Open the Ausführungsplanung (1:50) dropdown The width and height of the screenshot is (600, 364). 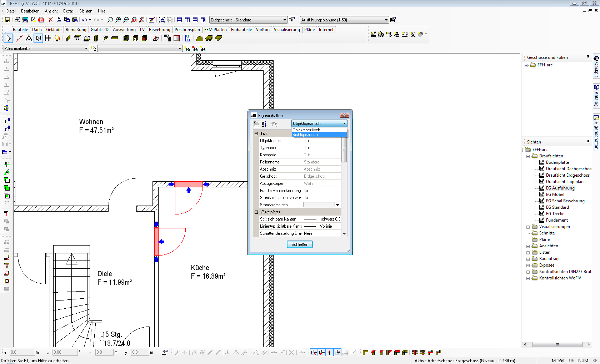pos(344,20)
